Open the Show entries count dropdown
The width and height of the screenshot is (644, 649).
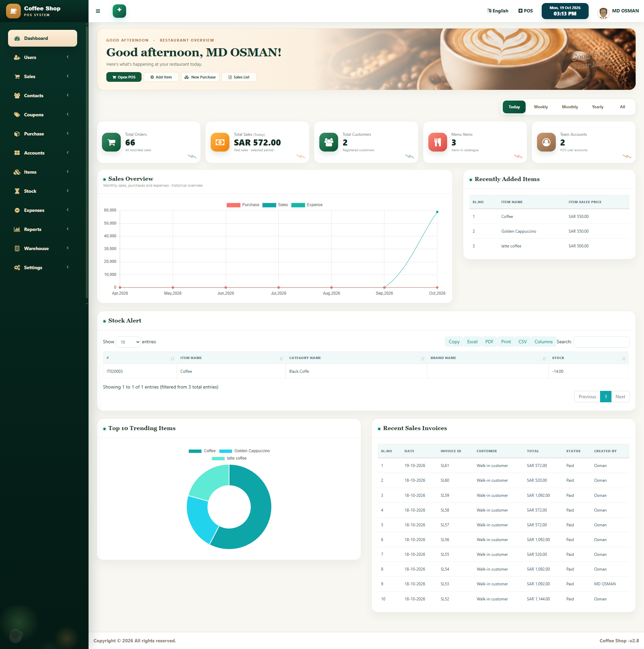coord(128,342)
